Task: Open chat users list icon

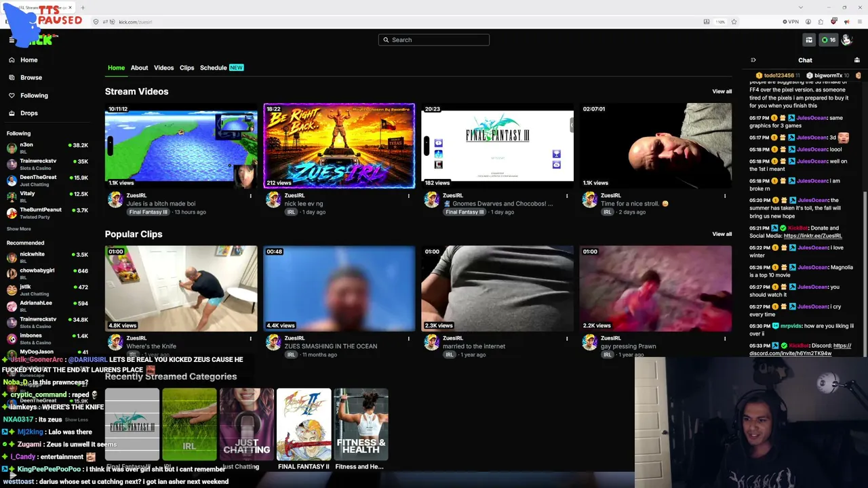Action: coord(858,60)
